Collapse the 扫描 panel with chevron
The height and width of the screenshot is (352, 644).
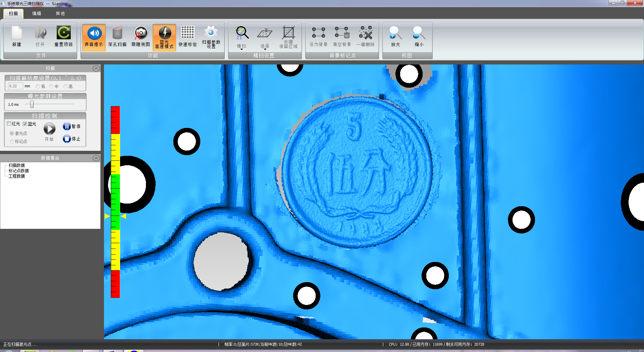pyautogui.click(x=96, y=69)
